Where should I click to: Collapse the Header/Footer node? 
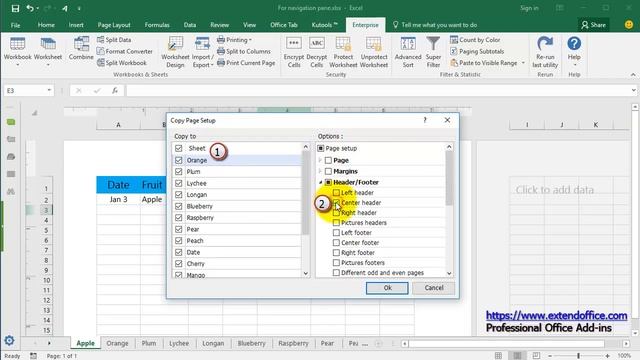pos(320,182)
